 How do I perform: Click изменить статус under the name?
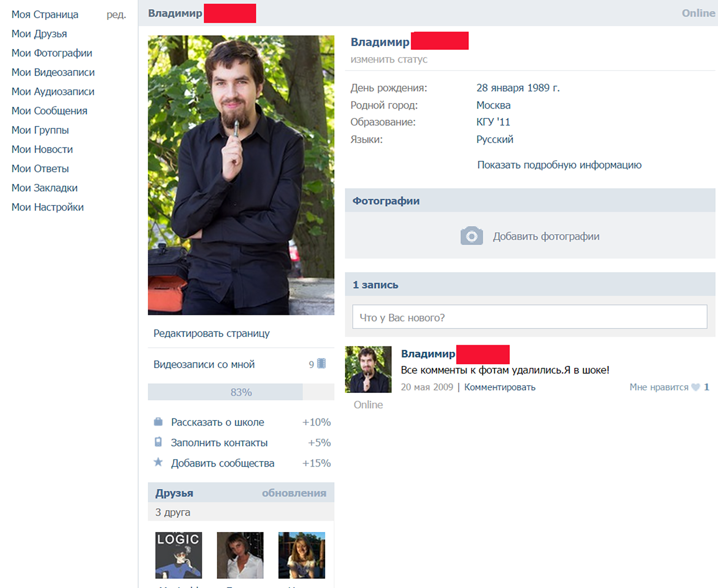[x=389, y=59]
